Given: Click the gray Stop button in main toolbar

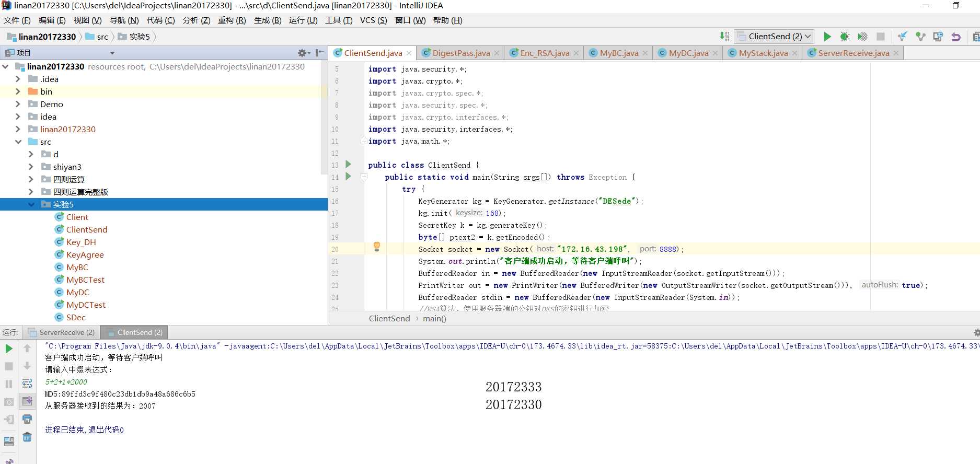Looking at the screenshot, I should tap(881, 37).
